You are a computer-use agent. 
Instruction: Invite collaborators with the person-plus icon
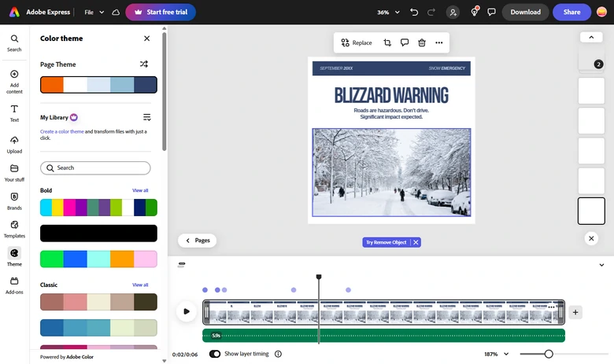453,12
